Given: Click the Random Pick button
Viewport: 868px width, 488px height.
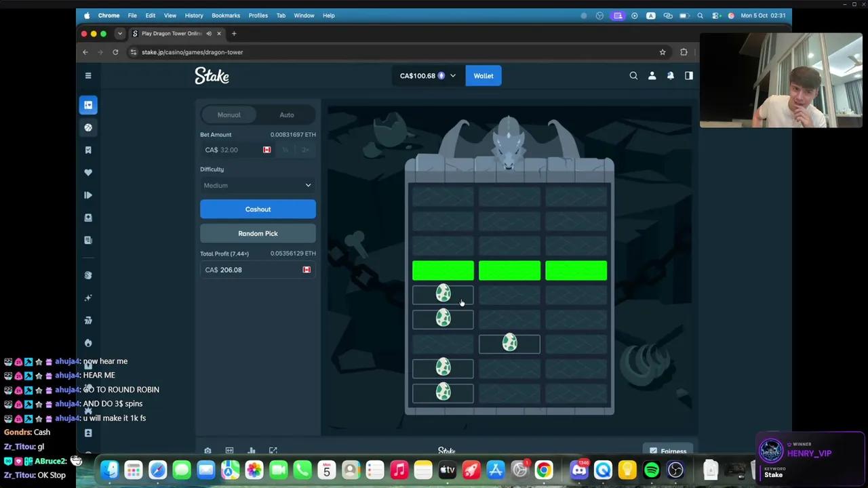Looking at the screenshot, I should (x=258, y=233).
